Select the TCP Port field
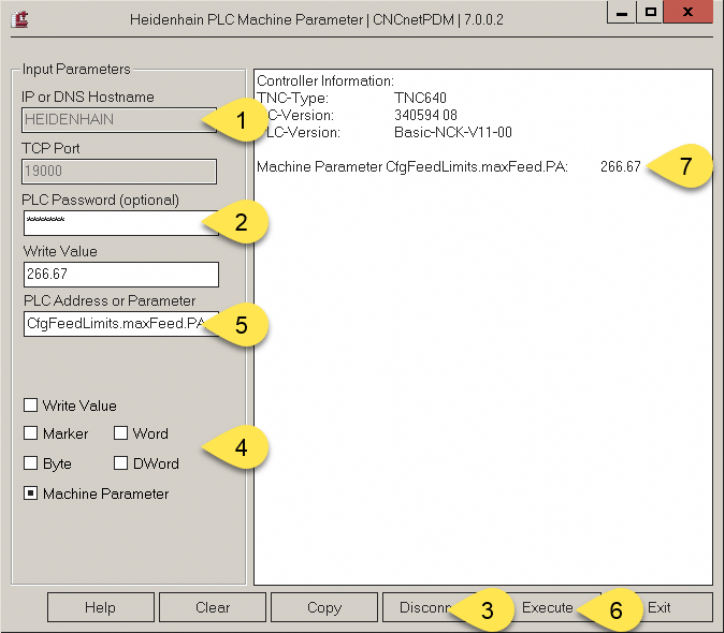This screenshot has width=724, height=633. coord(119,171)
